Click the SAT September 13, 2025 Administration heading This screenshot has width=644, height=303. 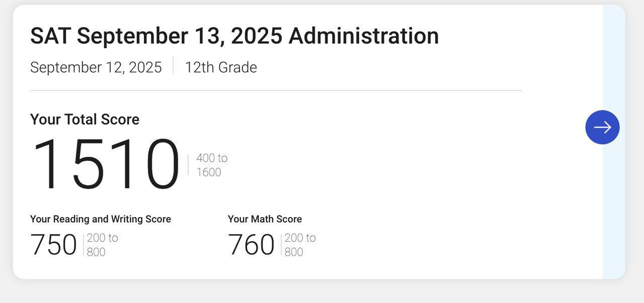(234, 36)
